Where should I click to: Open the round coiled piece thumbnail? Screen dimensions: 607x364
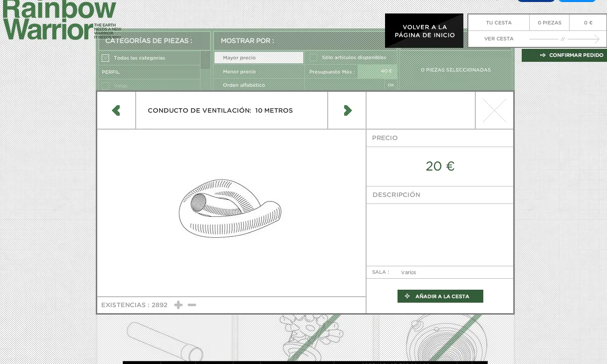pyautogui.click(x=446, y=339)
